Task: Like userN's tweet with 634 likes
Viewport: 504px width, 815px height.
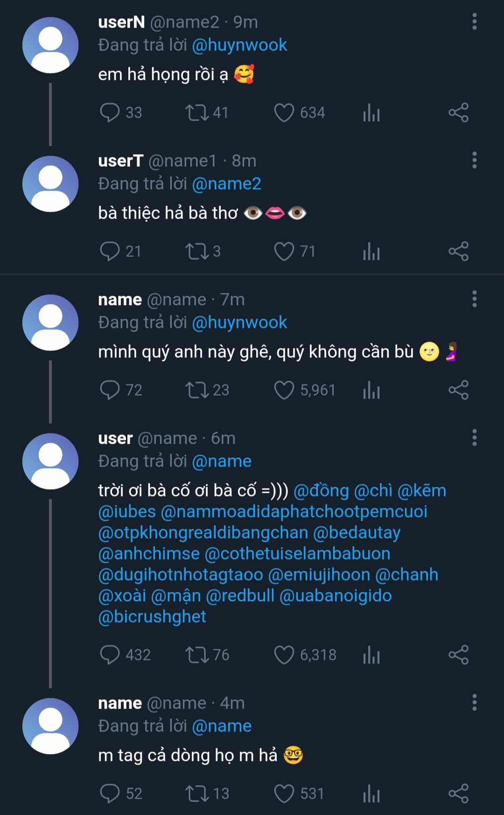Action: click(284, 113)
